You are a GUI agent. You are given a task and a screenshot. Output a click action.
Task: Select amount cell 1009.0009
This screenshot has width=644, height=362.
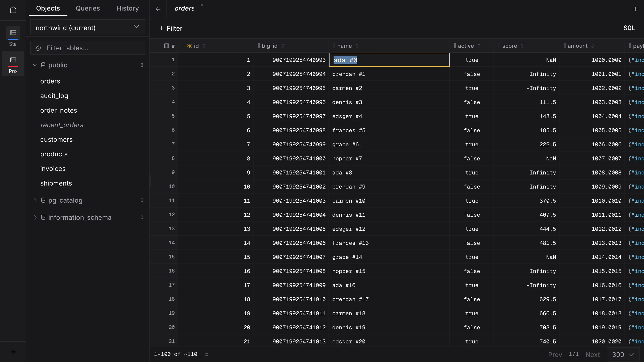pyautogui.click(x=592, y=187)
